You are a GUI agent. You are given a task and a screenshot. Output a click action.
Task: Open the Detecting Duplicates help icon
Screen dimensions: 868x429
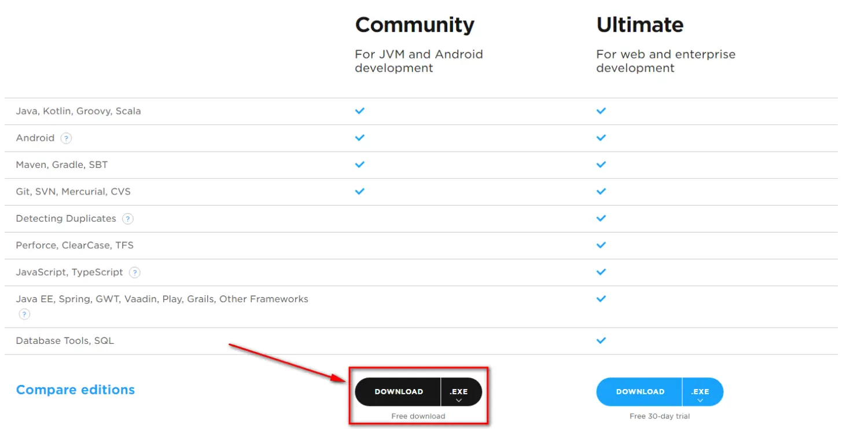click(x=128, y=219)
